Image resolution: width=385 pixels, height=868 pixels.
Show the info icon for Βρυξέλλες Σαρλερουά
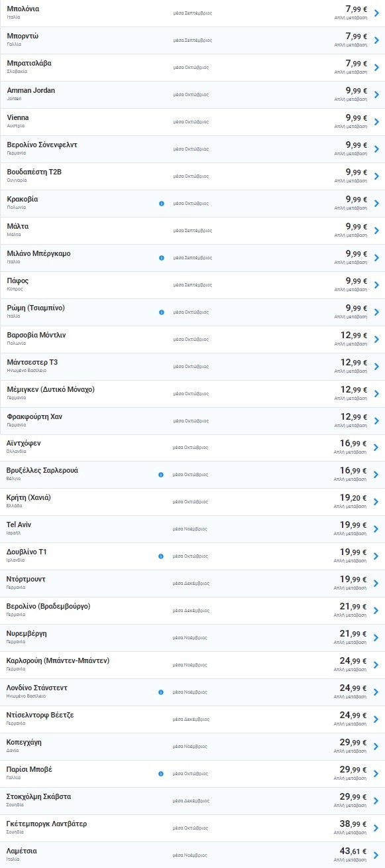pyautogui.click(x=161, y=475)
